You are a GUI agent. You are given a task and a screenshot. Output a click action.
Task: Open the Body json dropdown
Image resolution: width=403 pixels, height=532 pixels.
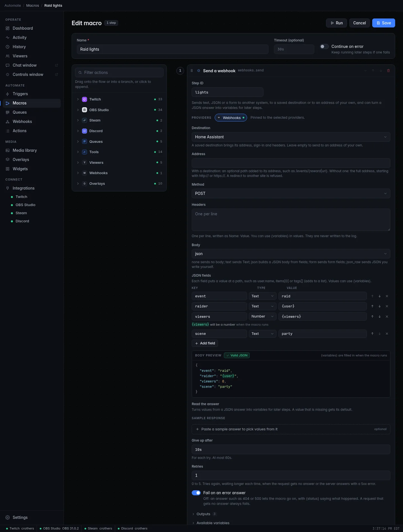[x=291, y=254]
